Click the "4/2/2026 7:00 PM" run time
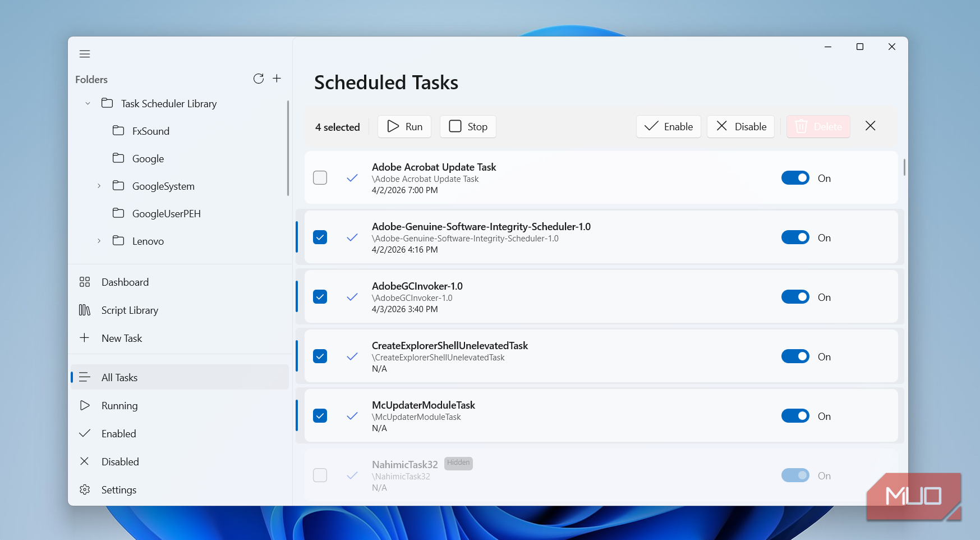This screenshot has width=980, height=540. [x=405, y=190]
